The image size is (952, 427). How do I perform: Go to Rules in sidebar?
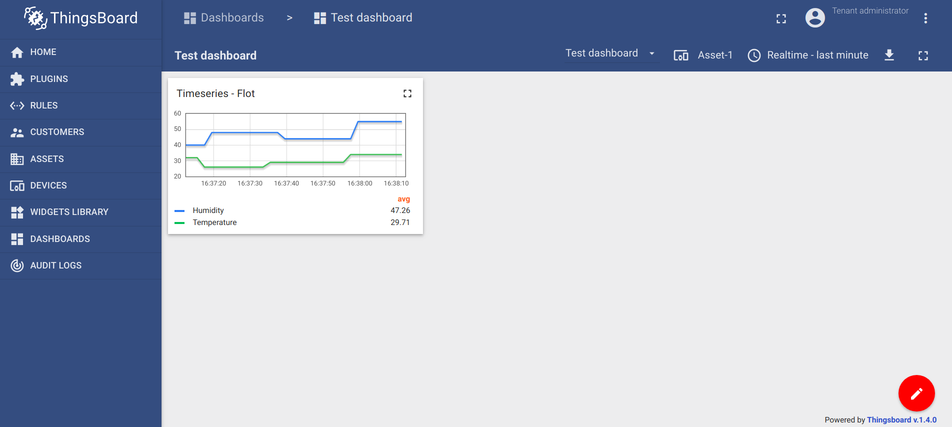pyautogui.click(x=81, y=106)
